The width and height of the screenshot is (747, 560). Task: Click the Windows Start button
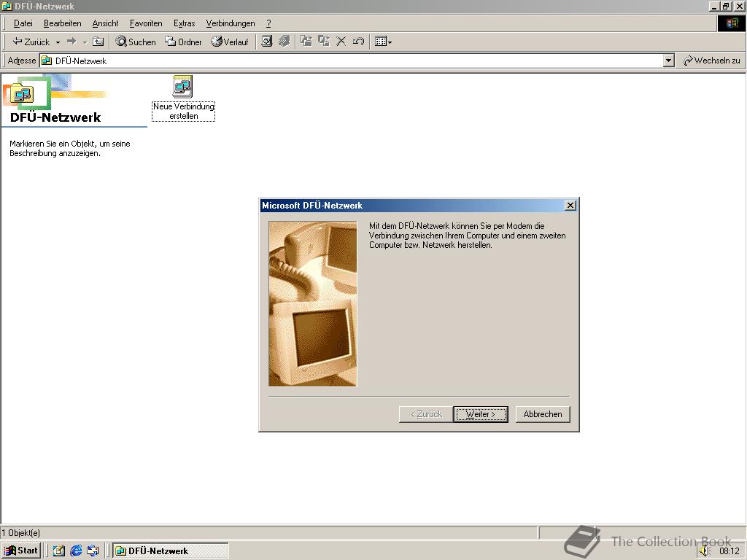[21, 551]
